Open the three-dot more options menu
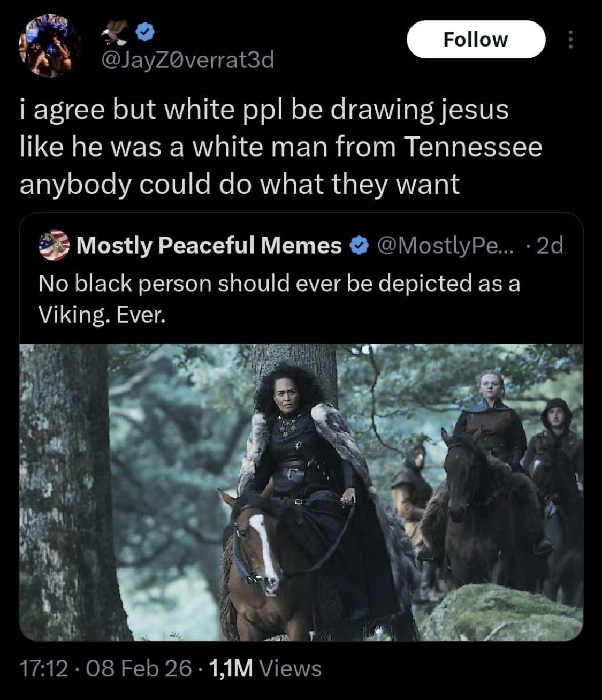Image resolution: width=602 pixels, height=700 pixels. 571,39
